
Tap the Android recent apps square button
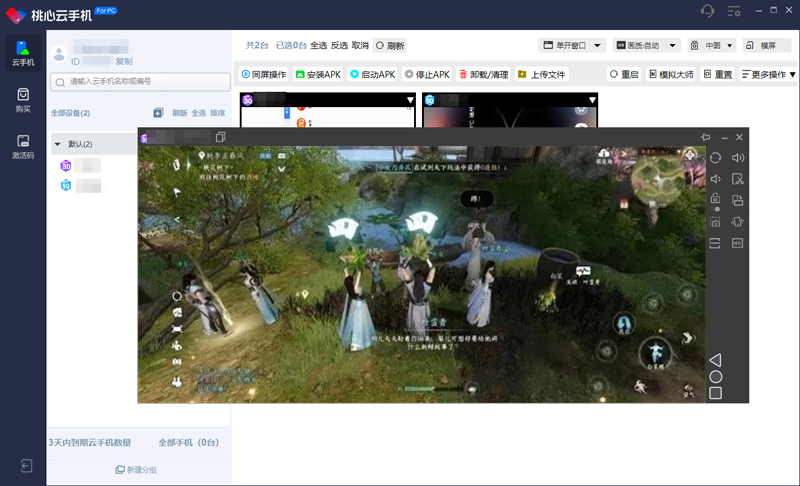click(716, 393)
